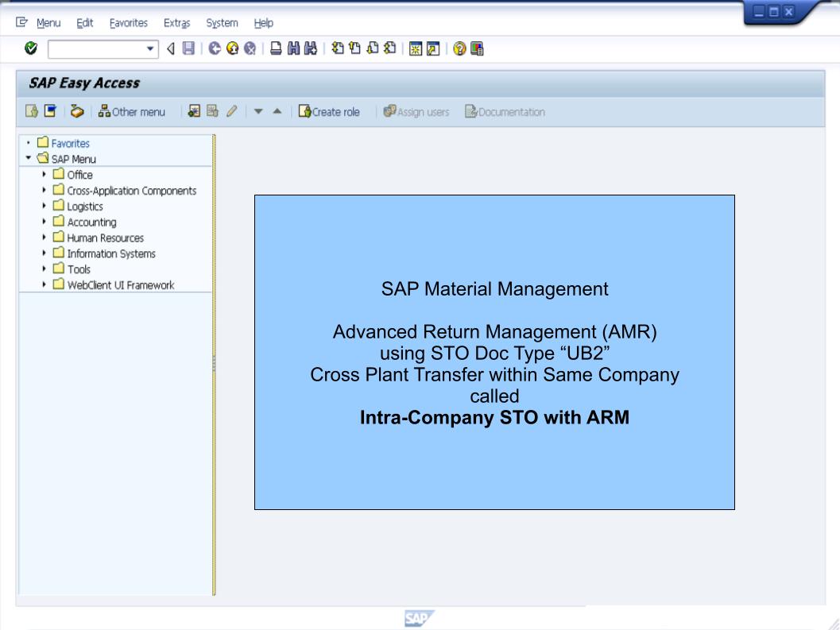Go to Next Page icon
840x630 pixels.
pyautogui.click(x=373, y=48)
